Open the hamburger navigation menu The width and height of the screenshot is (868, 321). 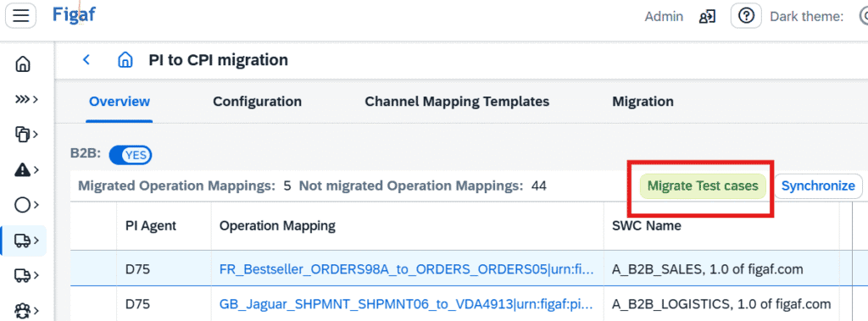(20, 15)
